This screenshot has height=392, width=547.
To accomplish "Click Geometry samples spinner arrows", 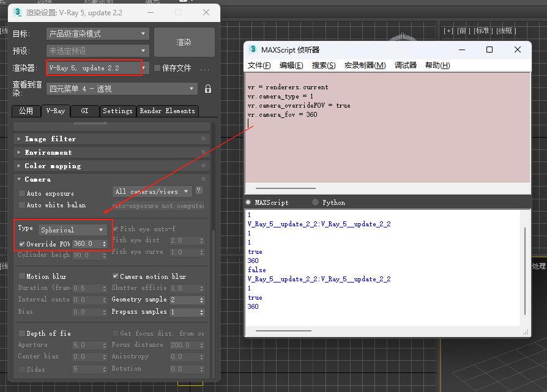I will coord(202,300).
